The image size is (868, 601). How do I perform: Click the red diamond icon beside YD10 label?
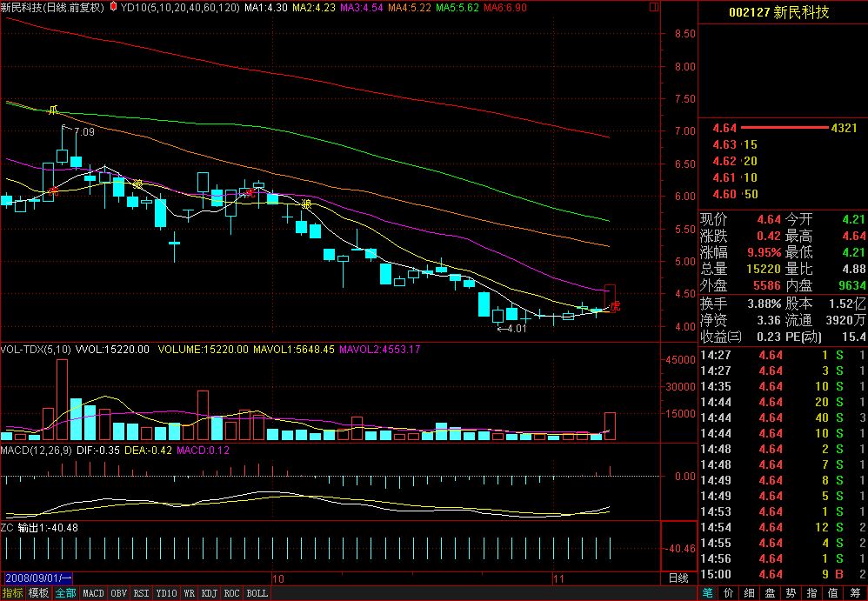[113, 7]
